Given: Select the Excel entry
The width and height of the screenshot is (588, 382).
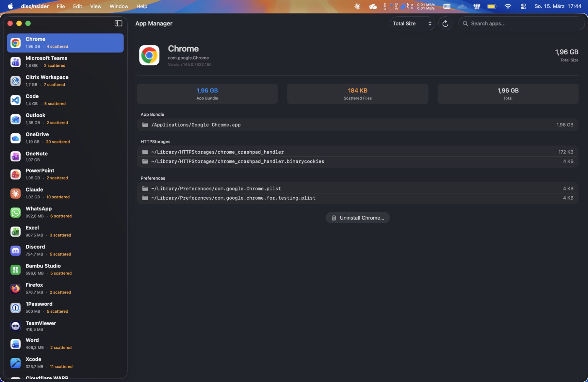Looking at the screenshot, I should click(65, 231).
